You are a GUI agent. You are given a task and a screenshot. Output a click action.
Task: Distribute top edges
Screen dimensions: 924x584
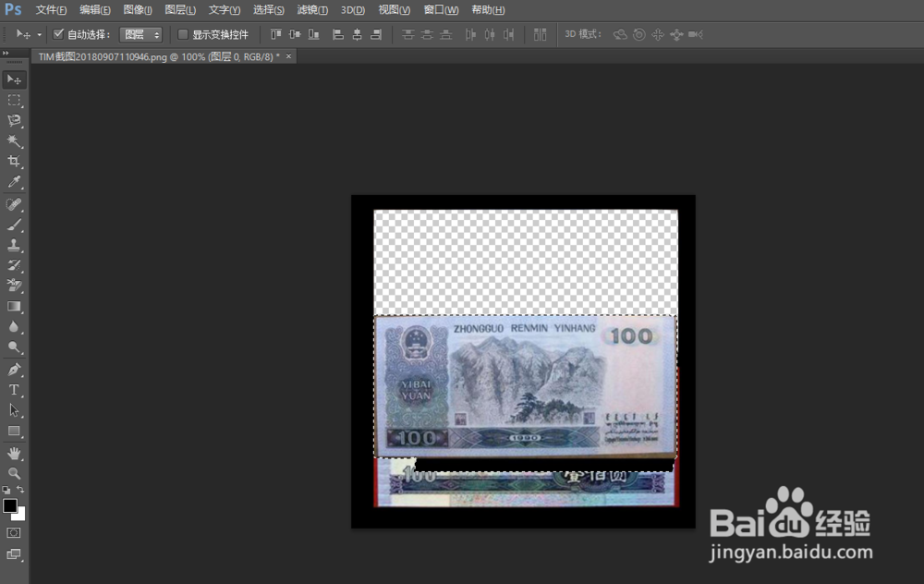click(407, 34)
